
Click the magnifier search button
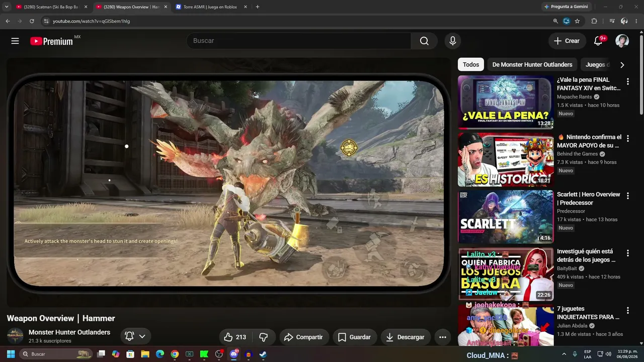click(424, 41)
